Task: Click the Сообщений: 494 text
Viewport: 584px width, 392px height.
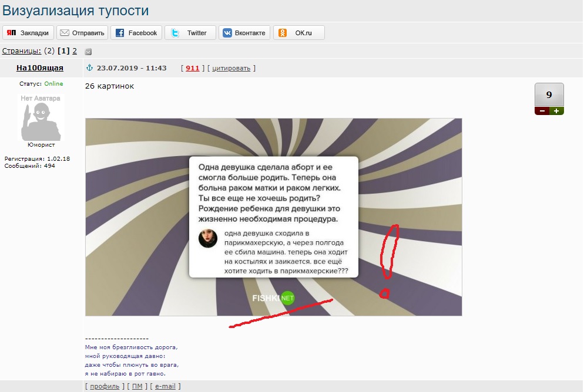Action: (x=30, y=166)
